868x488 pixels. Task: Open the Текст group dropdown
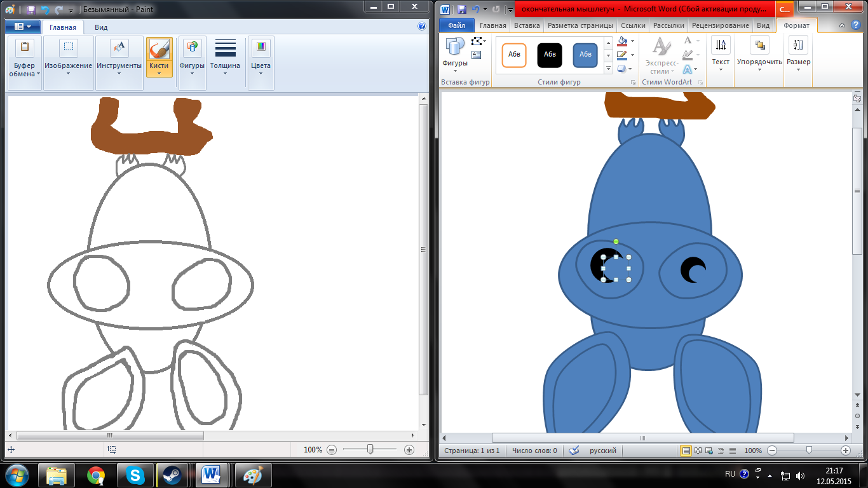[x=721, y=55]
